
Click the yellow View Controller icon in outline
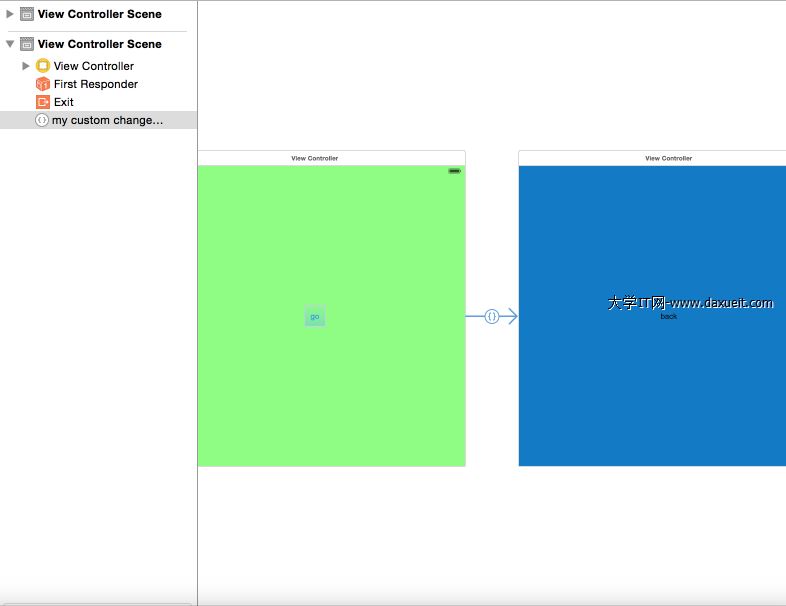click(x=43, y=66)
